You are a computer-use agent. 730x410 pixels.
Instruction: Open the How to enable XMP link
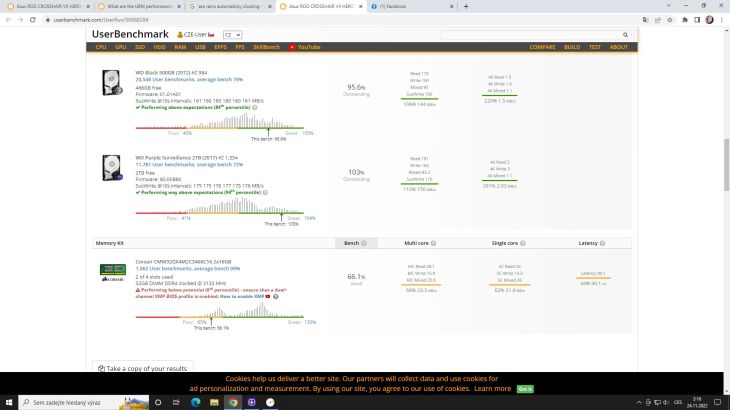tap(242, 296)
